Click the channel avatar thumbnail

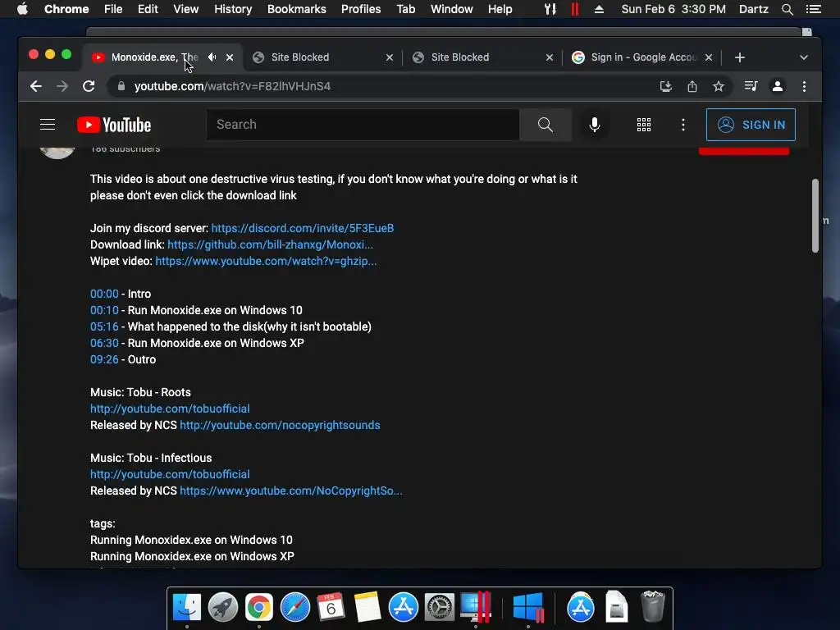57,152
